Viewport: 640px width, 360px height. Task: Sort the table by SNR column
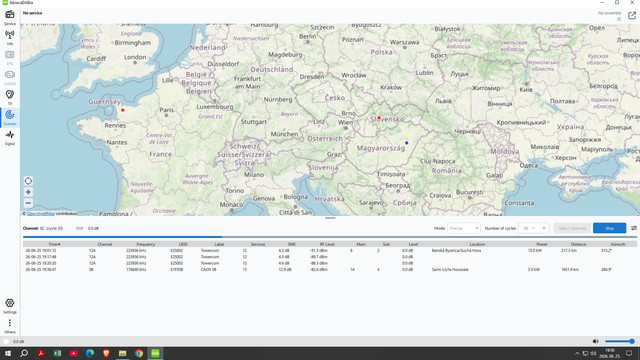291,244
